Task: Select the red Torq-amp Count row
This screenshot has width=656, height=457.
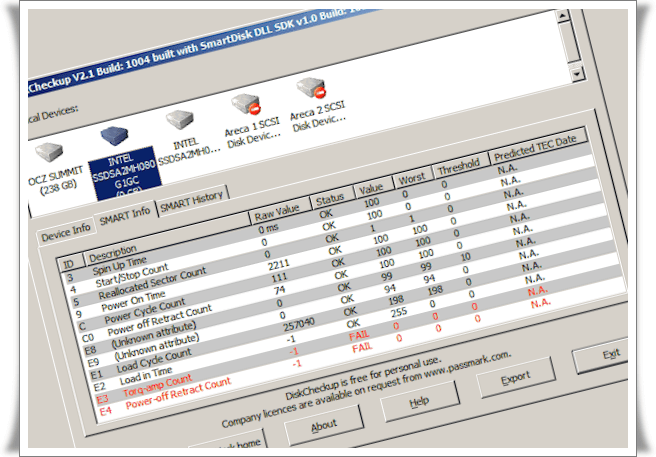Action: click(x=361, y=334)
